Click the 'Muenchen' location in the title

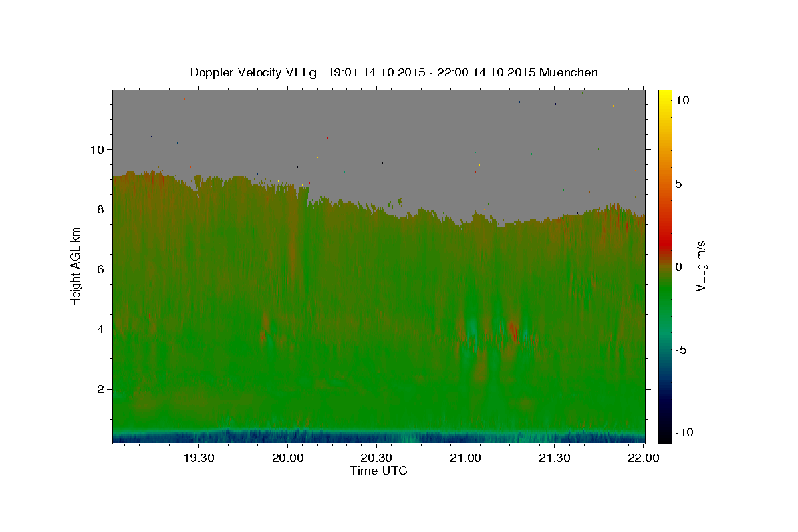(x=569, y=72)
